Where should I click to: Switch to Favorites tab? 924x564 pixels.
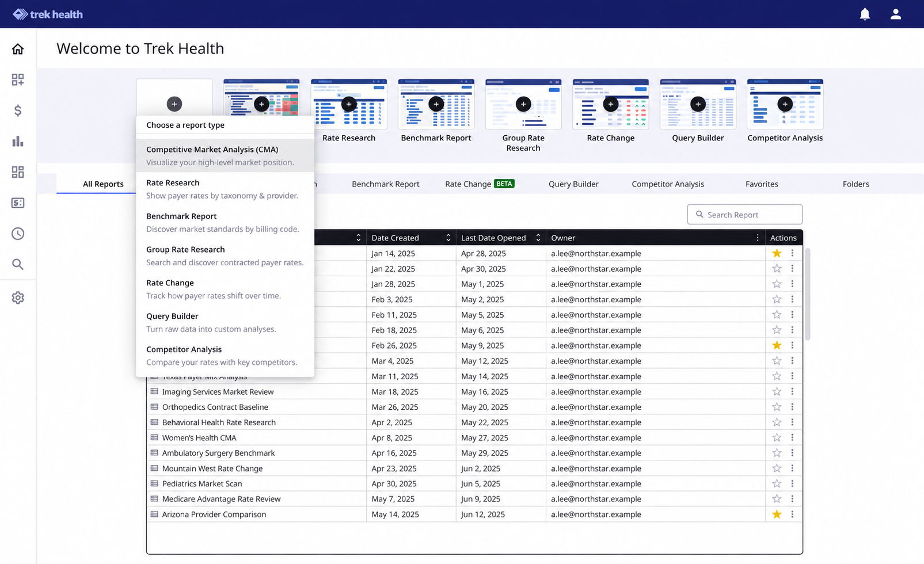(762, 184)
